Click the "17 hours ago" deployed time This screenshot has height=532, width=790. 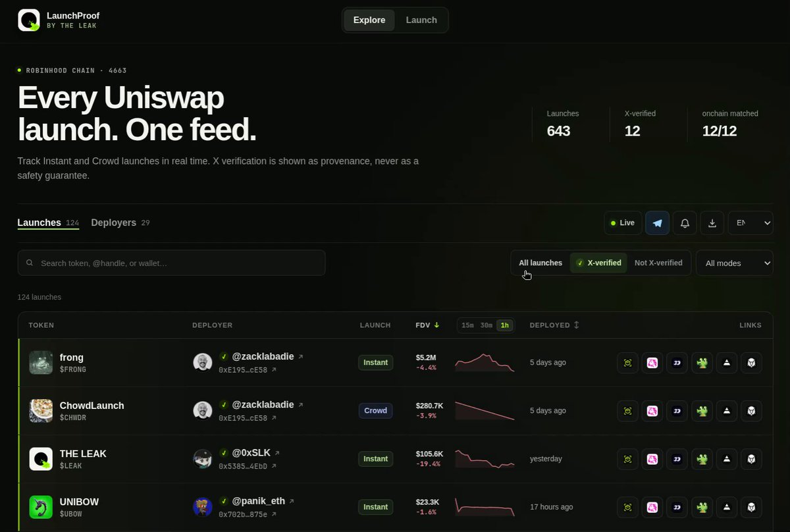tap(552, 507)
